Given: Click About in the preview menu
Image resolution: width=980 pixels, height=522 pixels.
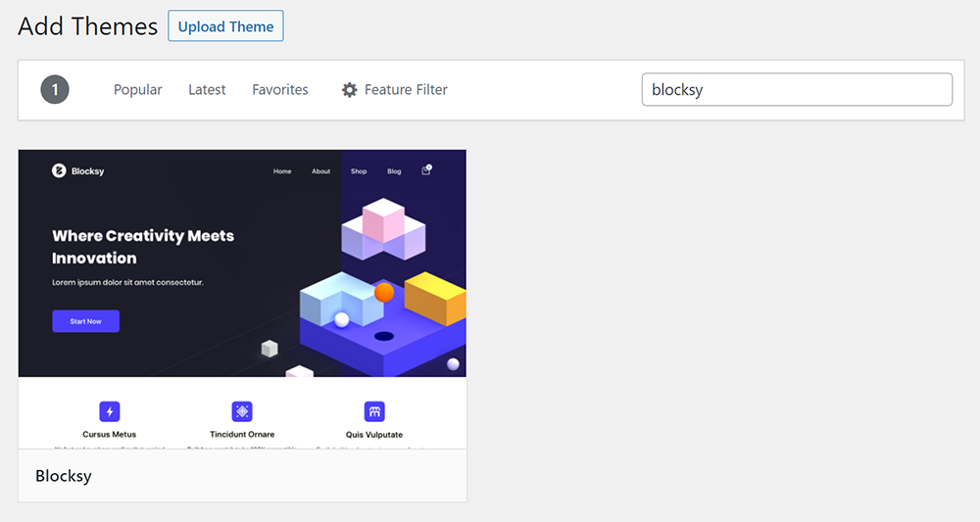Looking at the screenshot, I should point(321,171).
